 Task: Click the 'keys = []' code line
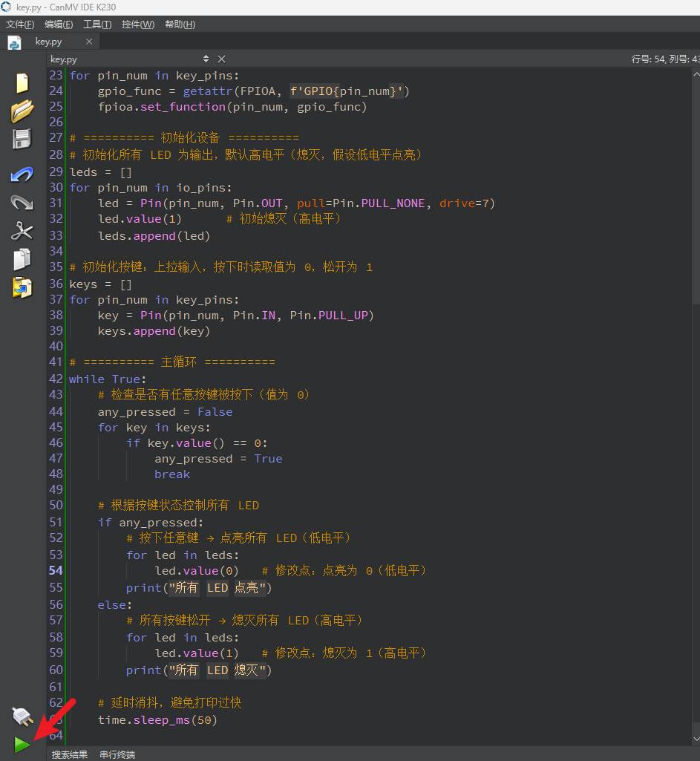coord(100,284)
